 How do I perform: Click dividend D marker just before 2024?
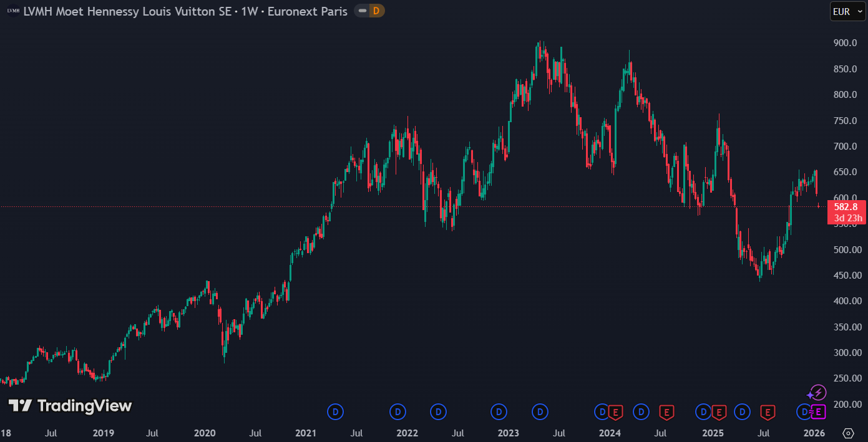pyautogui.click(x=602, y=411)
